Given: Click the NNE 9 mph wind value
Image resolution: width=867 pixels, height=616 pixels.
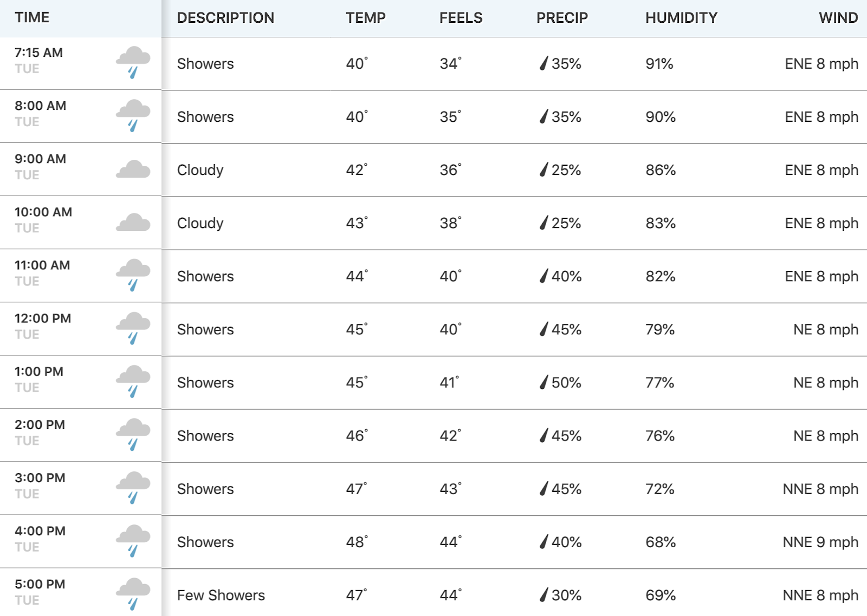Looking at the screenshot, I should tap(820, 542).
